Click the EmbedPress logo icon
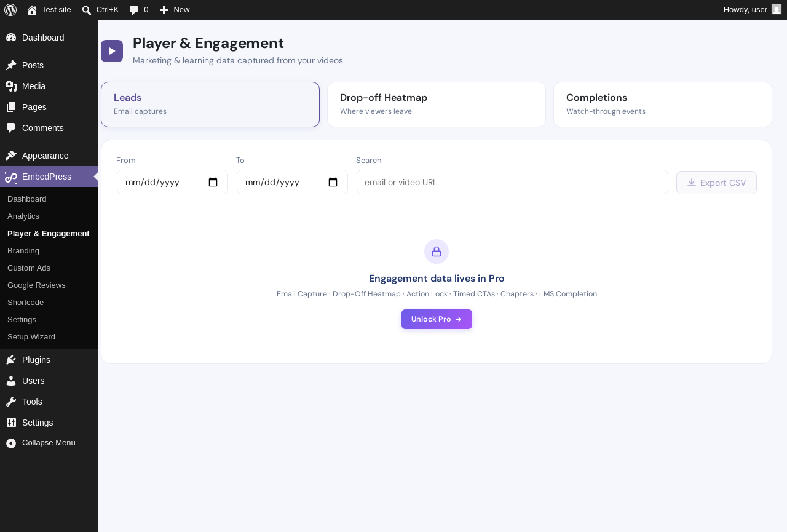This screenshot has height=532, width=787. 11,177
